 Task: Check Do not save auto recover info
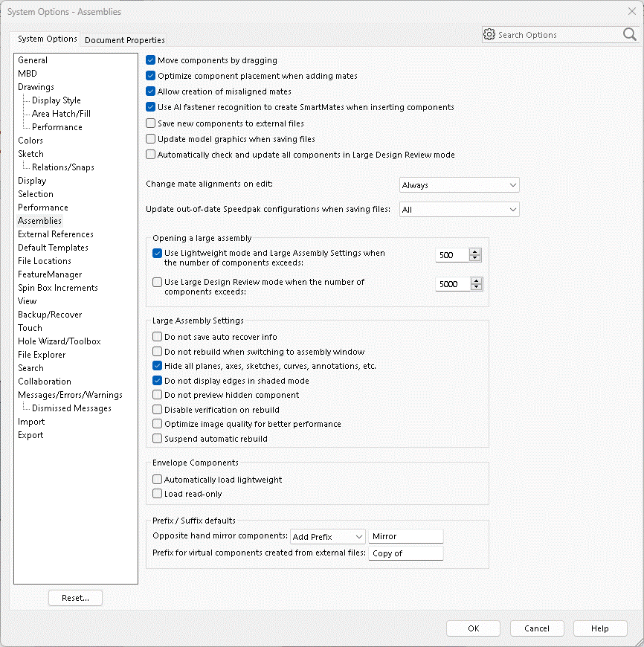coord(157,337)
